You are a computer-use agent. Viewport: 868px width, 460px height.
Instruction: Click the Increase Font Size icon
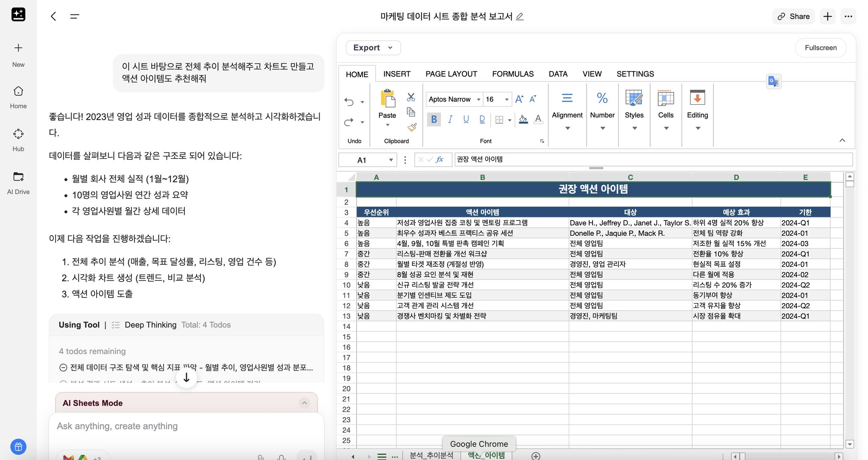tap(518, 99)
